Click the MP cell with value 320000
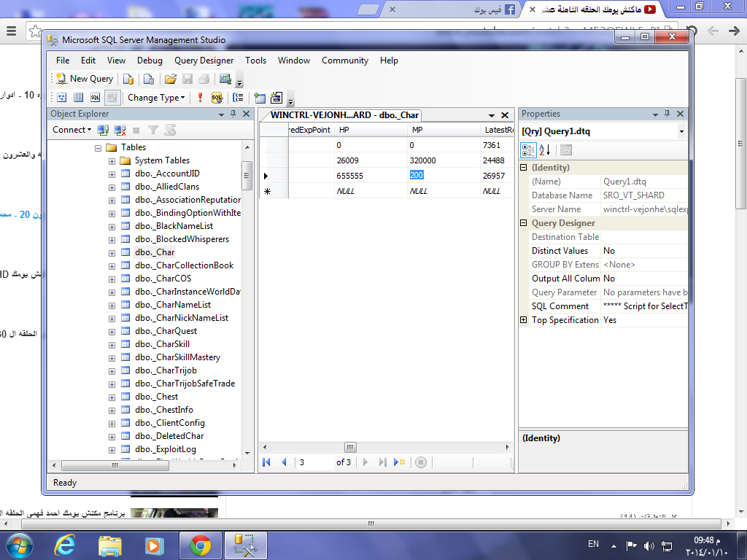This screenshot has width=747, height=560. [x=444, y=160]
